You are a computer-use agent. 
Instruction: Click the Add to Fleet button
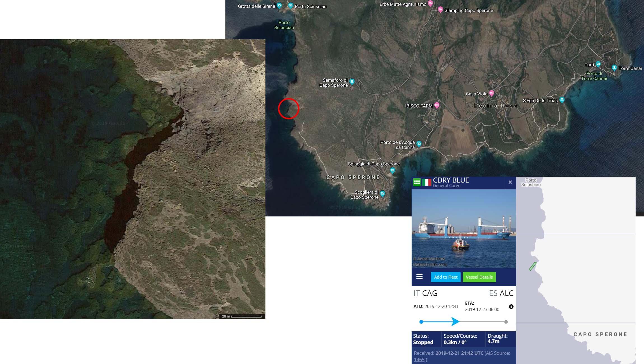tap(445, 277)
